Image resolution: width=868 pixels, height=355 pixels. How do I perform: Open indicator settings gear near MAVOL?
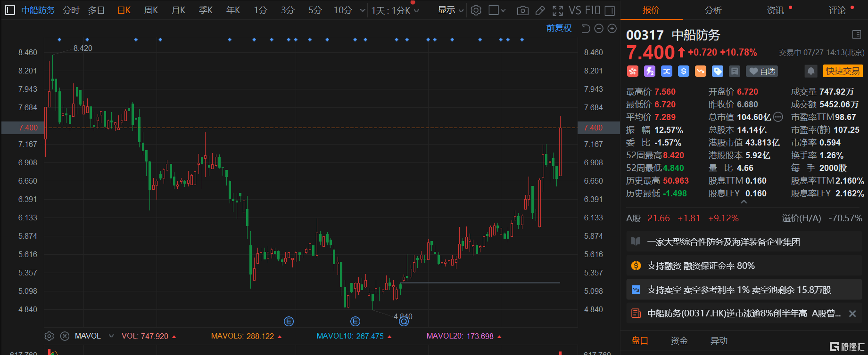[x=49, y=336]
